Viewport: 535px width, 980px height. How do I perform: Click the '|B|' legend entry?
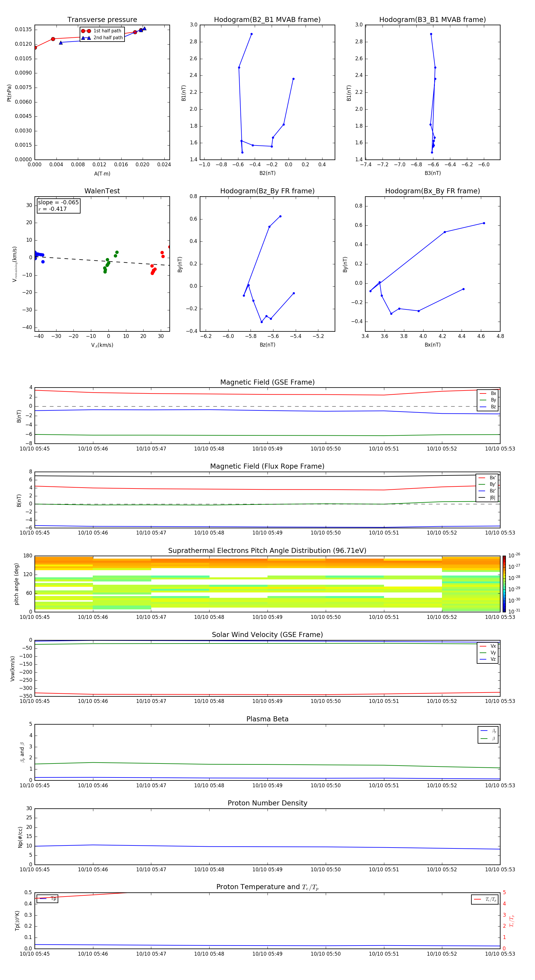[x=487, y=498]
